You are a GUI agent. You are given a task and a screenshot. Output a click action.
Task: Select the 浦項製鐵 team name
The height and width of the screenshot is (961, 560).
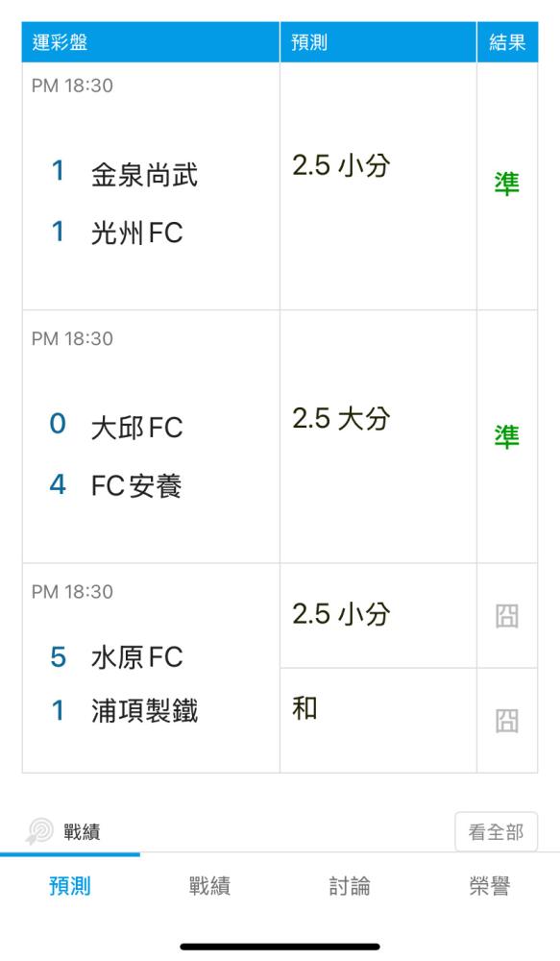[145, 711]
